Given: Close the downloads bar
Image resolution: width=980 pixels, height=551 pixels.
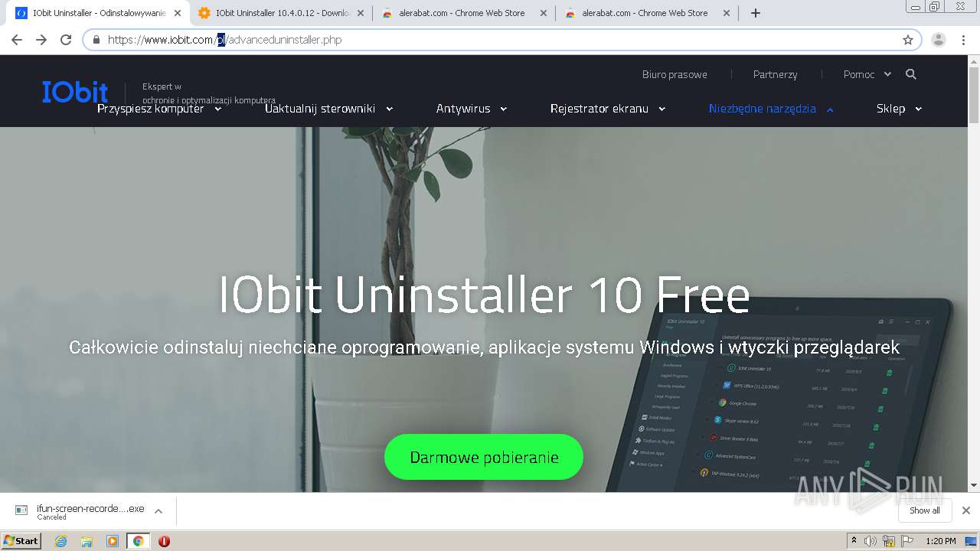Looking at the screenshot, I should click(x=966, y=510).
